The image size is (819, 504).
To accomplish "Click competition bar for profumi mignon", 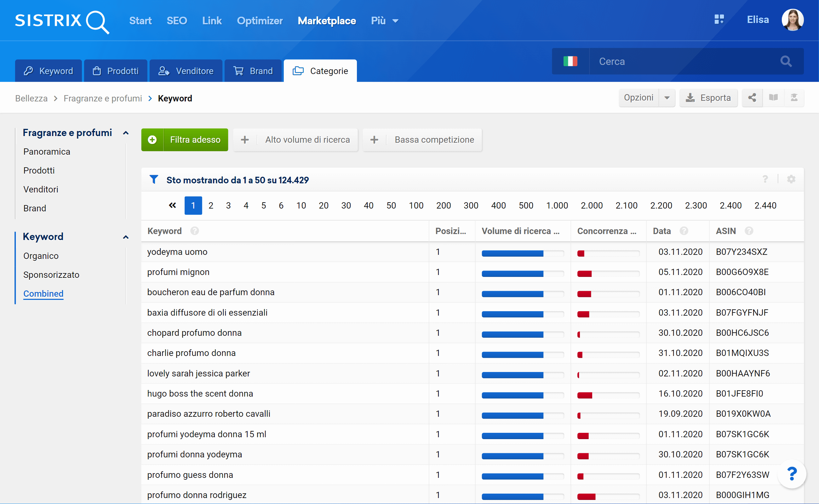I will coord(608,274).
